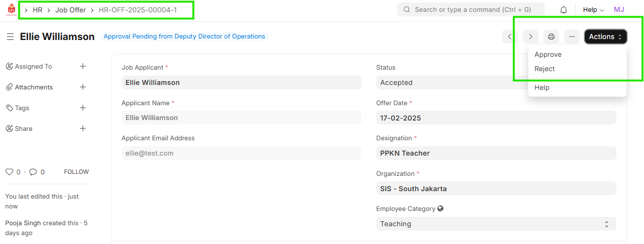Viewport: 644px width, 244px height.
Task: Collapse the Actions dropdown button
Action: coord(606,37)
